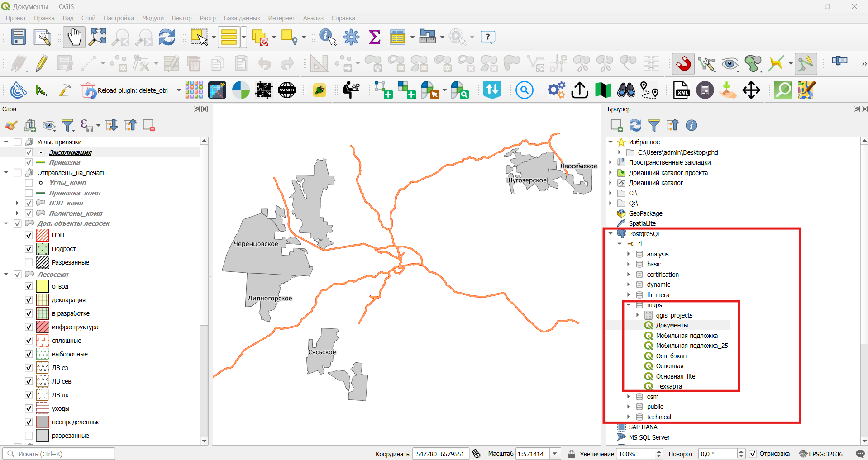Select the Pan Map hand tool

(x=74, y=37)
